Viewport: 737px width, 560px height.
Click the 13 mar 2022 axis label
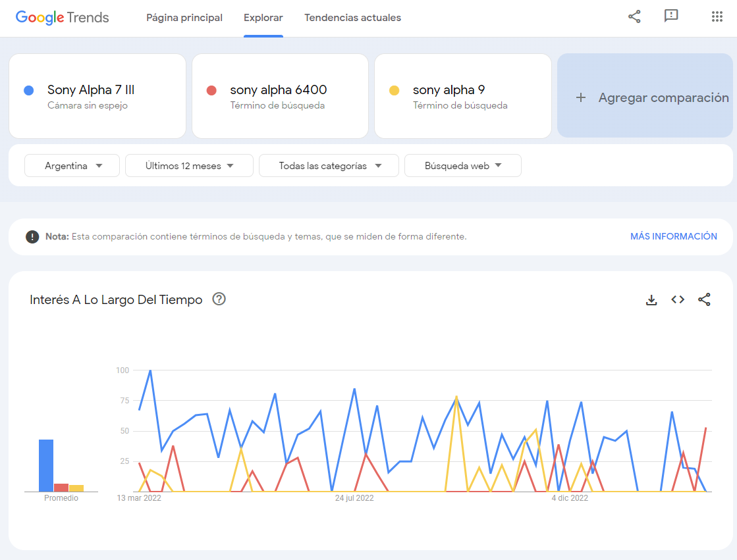pos(139,498)
